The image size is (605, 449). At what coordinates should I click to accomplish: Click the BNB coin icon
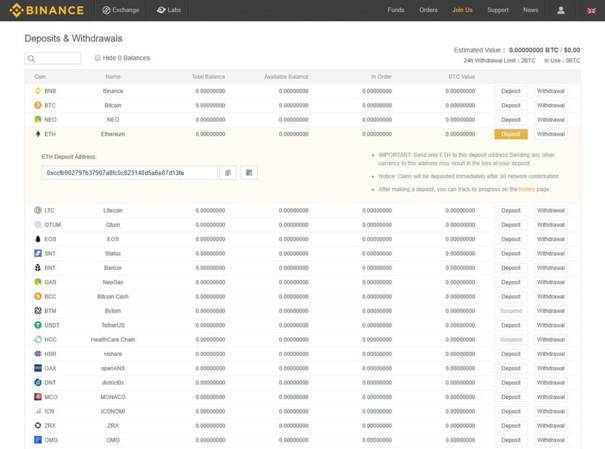(x=38, y=91)
